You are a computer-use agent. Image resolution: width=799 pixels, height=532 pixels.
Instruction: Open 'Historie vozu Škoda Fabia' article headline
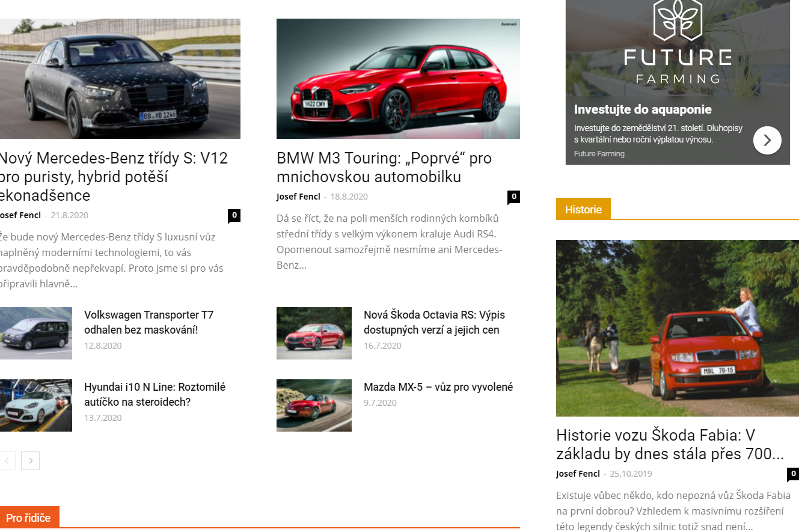point(670,444)
